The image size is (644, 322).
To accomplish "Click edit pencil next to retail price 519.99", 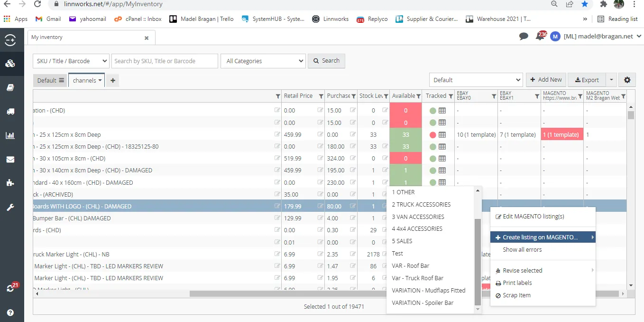I will pos(321,159).
